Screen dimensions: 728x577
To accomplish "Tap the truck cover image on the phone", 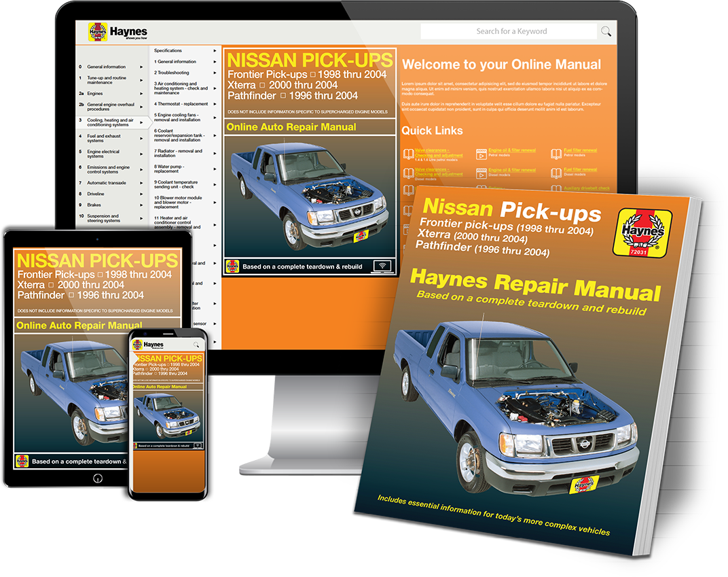I will pos(168,416).
